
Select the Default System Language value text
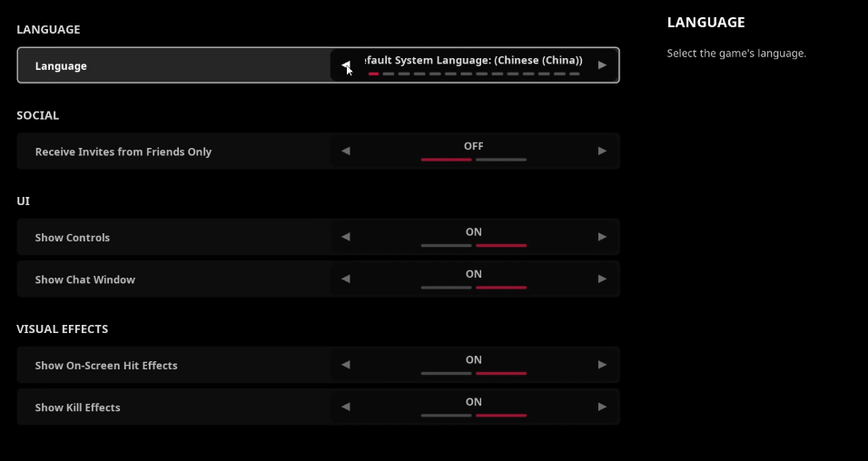[473, 60]
